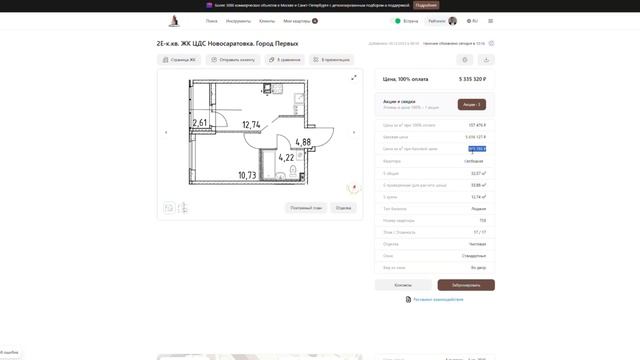The image size is (640, 360).
Task: Click the price value 5 335 320 ₽
Action: coord(472,79)
